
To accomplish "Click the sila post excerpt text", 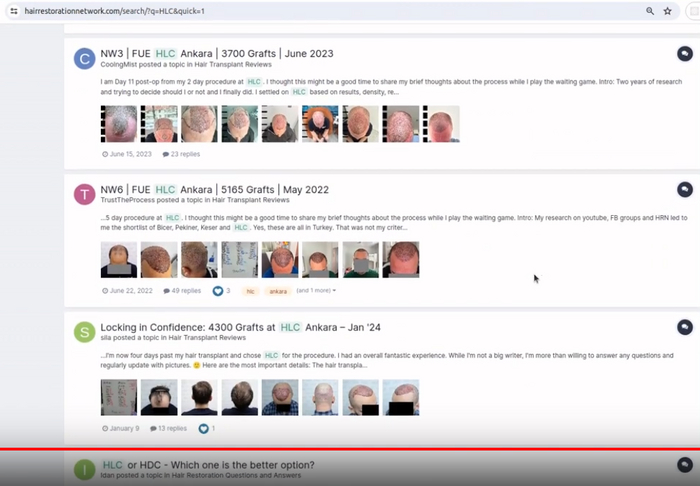I will point(387,361).
